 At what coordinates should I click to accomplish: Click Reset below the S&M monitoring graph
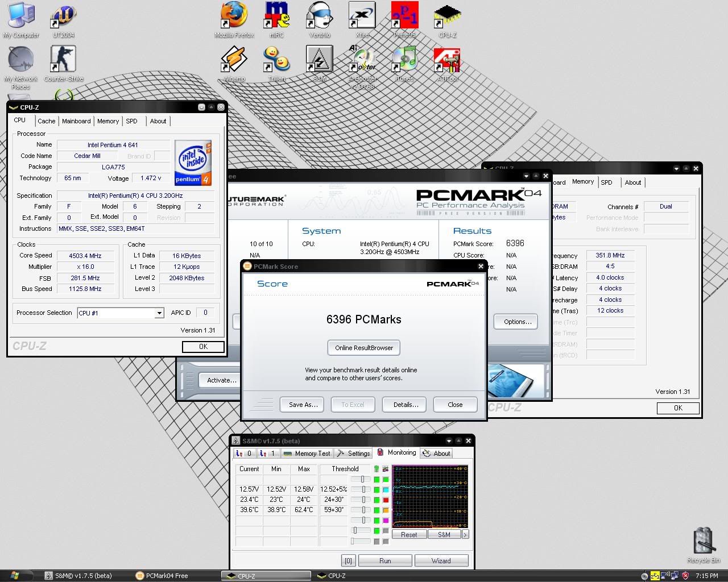pos(409,534)
